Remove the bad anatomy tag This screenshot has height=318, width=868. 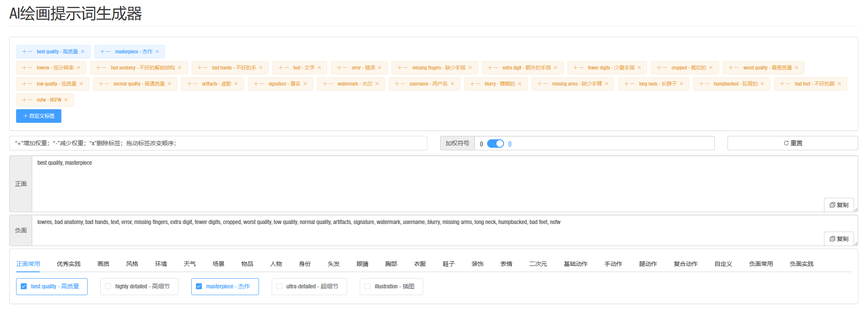[x=179, y=68]
